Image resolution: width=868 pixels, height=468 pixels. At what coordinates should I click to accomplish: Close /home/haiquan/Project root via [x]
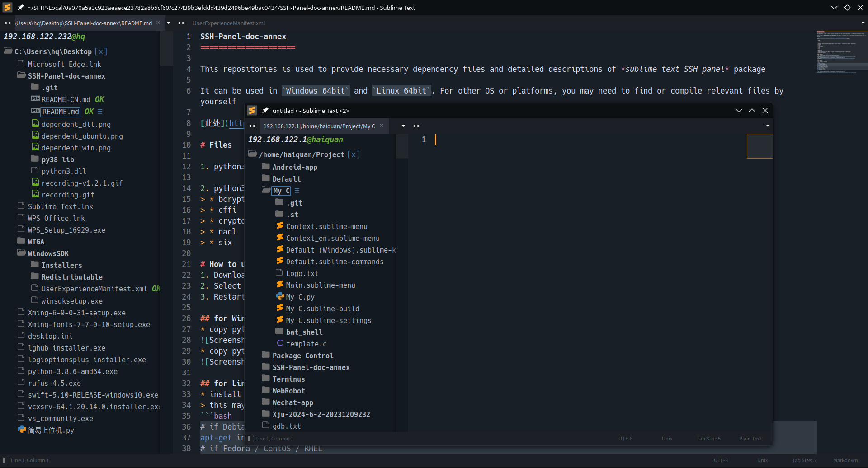[354, 154]
